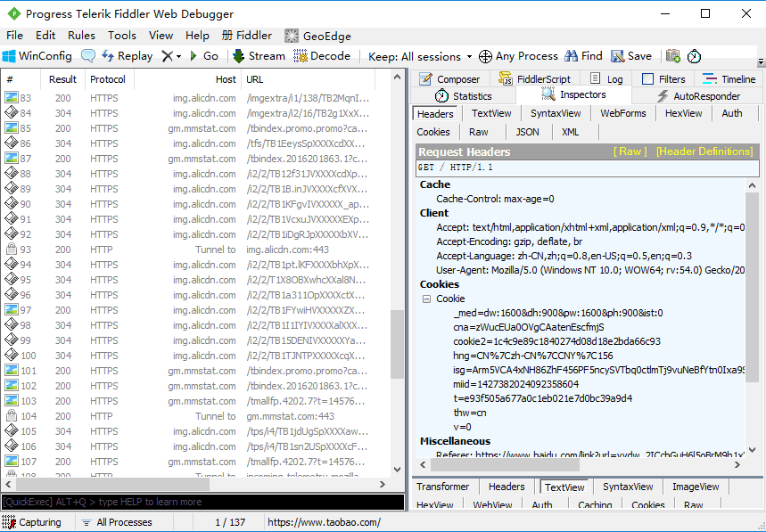Select the request XML tab

click(570, 132)
